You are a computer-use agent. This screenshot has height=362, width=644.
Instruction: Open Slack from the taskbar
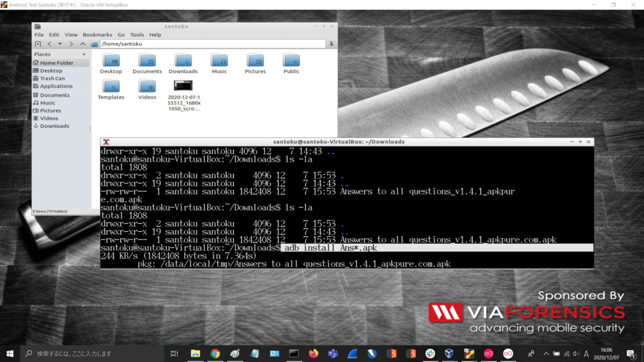pos(430,353)
